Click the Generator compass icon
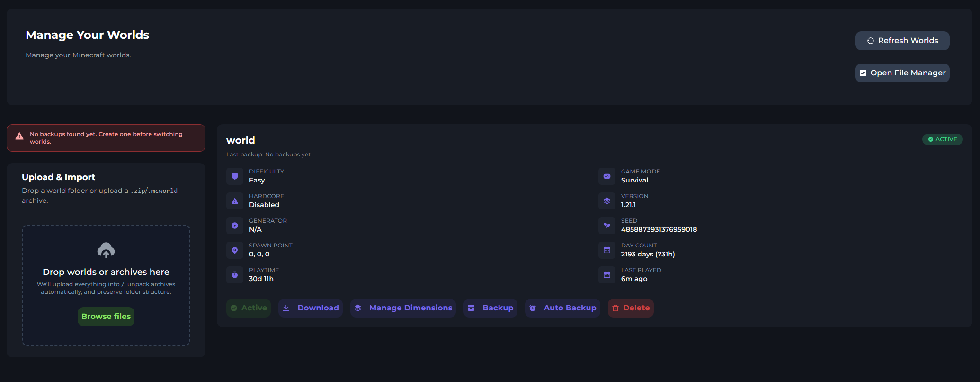 235,226
